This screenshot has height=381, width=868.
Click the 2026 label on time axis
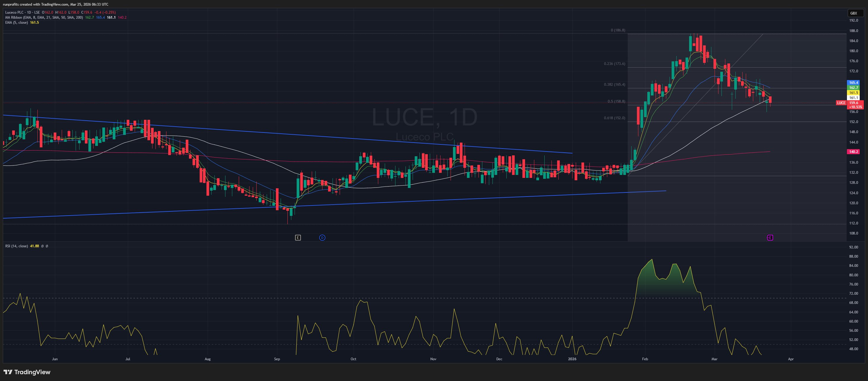coord(572,359)
